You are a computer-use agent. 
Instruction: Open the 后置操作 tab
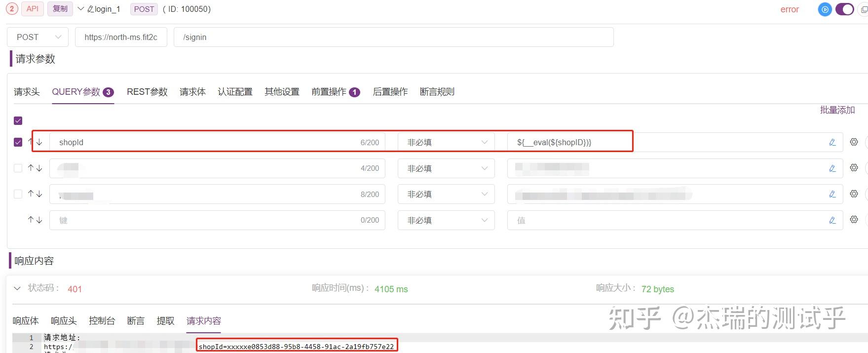390,92
